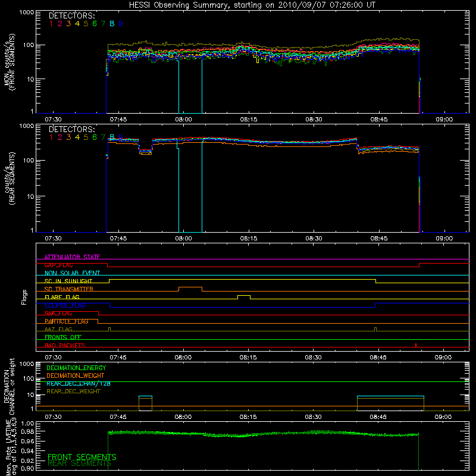Click the red BAD_PACKETS tick near 08:53
The image size is (476, 476).
[x=415, y=345]
